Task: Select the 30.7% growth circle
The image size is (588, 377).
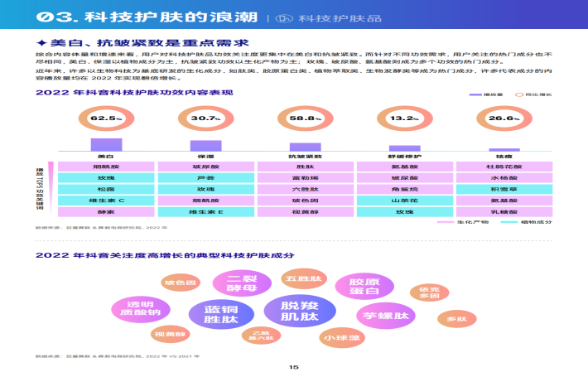Action: [205, 119]
